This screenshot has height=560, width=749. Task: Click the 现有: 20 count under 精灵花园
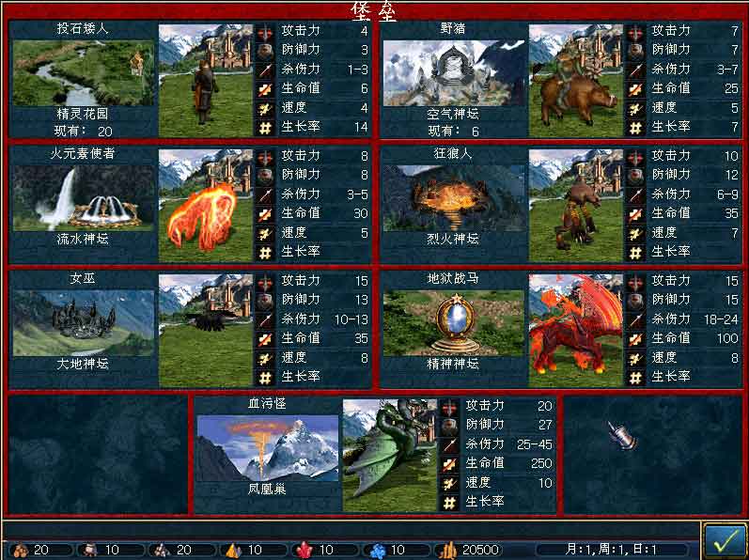(83, 131)
